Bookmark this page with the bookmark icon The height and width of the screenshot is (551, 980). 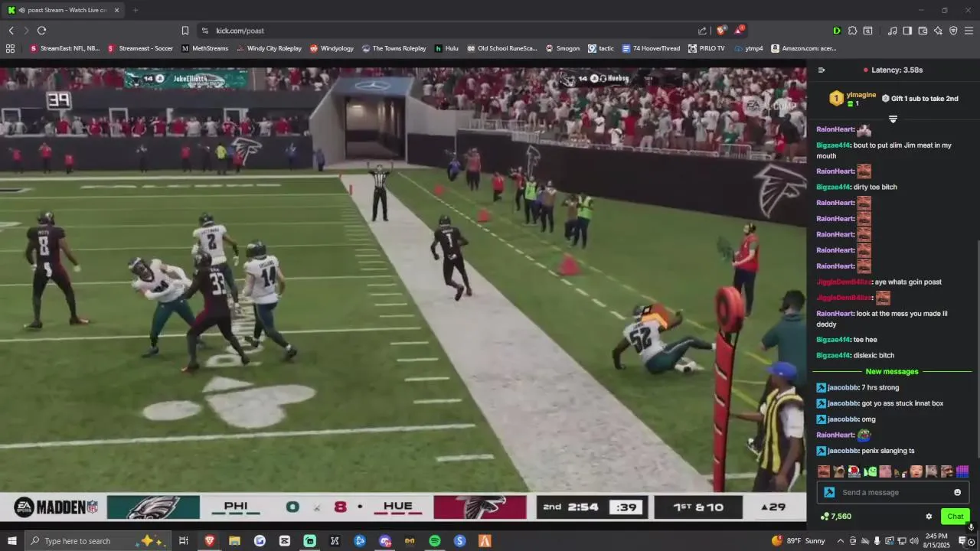(x=185, y=31)
